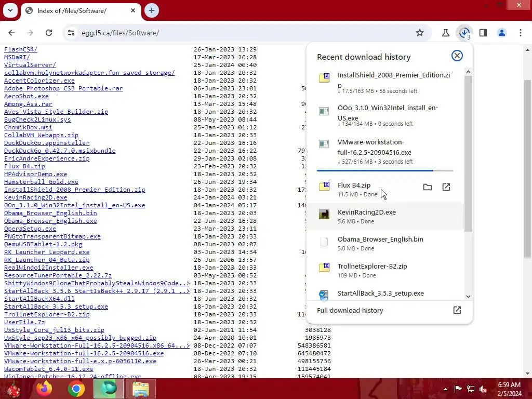Download StartAllBackX64.dll link
This screenshot has width=532, height=399.
[x=39, y=299]
